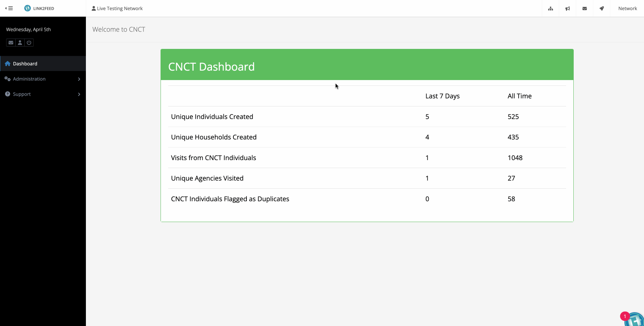Click the sidebar envelope mail button
The width and height of the screenshot is (644, 326).
click(11, 43)
